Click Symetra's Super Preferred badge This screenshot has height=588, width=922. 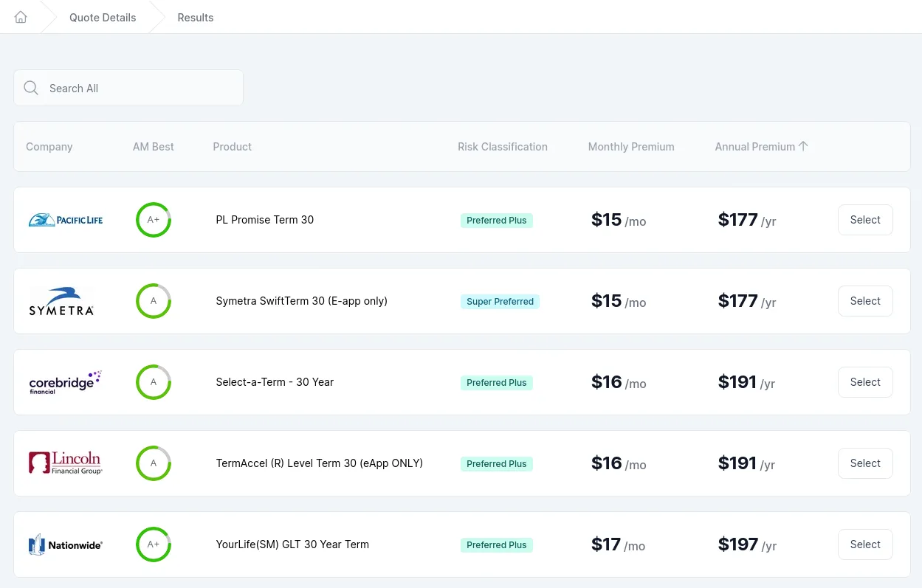pyautogui.click(x=500, y=301)
